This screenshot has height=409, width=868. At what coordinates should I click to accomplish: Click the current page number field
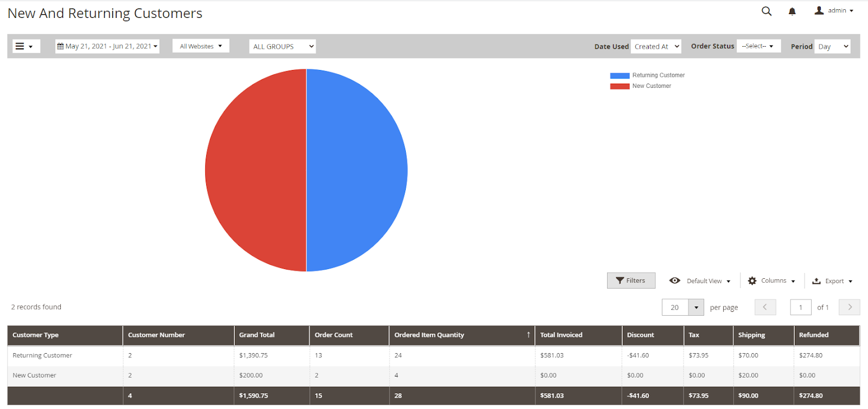(800, 307)
